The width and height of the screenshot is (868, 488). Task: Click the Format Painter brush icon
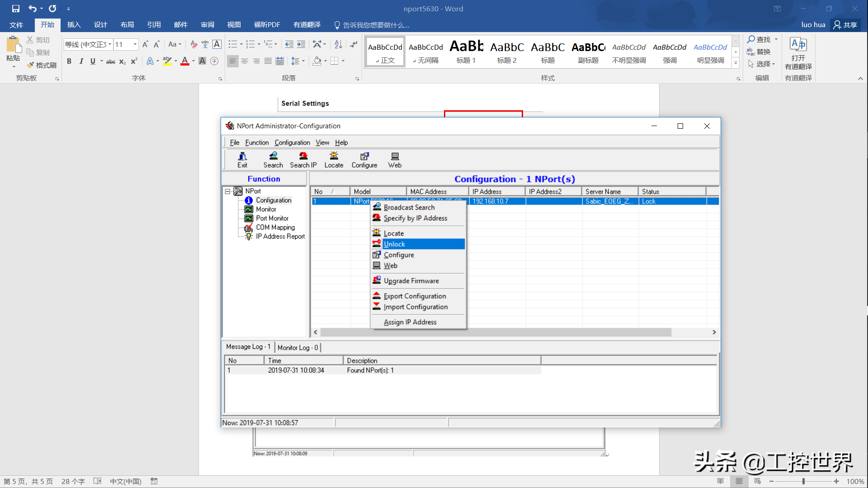tap(31, 65)
